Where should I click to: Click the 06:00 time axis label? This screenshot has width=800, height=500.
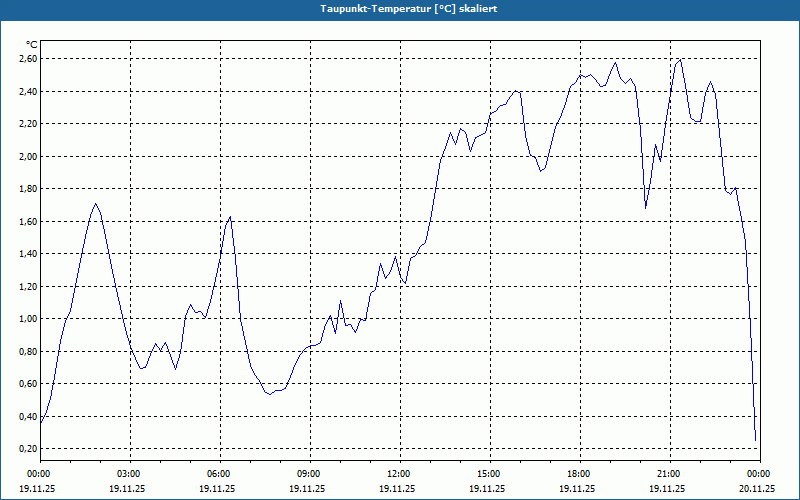point(217,474)
